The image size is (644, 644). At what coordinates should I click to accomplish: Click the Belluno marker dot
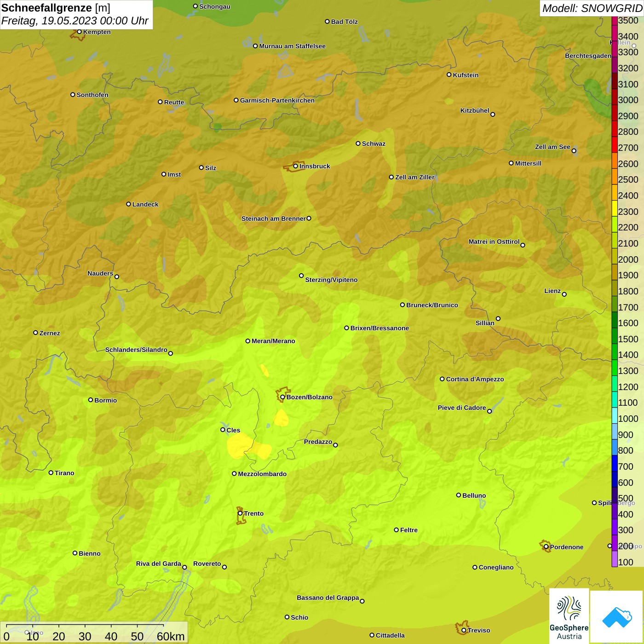(x=458, y=495)
